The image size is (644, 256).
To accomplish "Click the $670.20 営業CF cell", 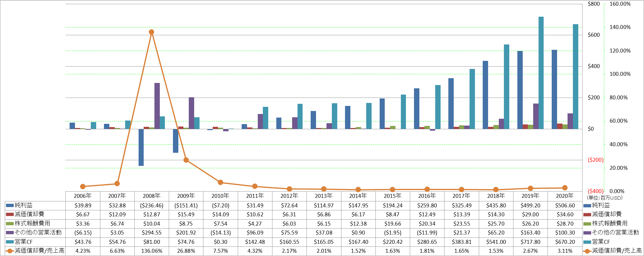I will (565, 242).
